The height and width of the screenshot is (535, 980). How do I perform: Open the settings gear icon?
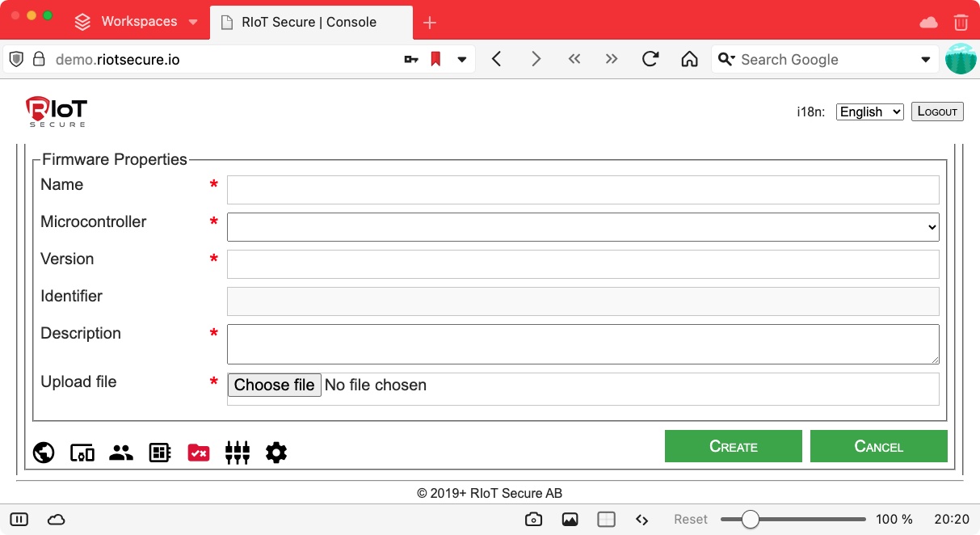click(276, 453)
